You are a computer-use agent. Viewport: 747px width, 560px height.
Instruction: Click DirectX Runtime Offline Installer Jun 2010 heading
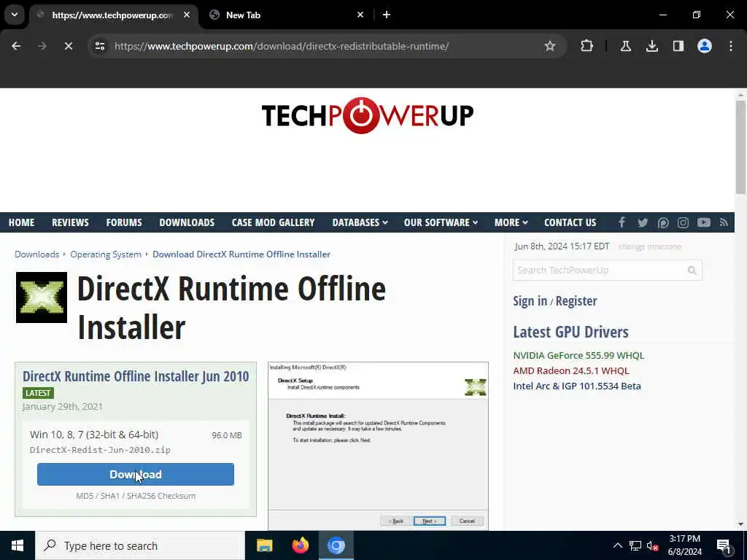[136, 376]
